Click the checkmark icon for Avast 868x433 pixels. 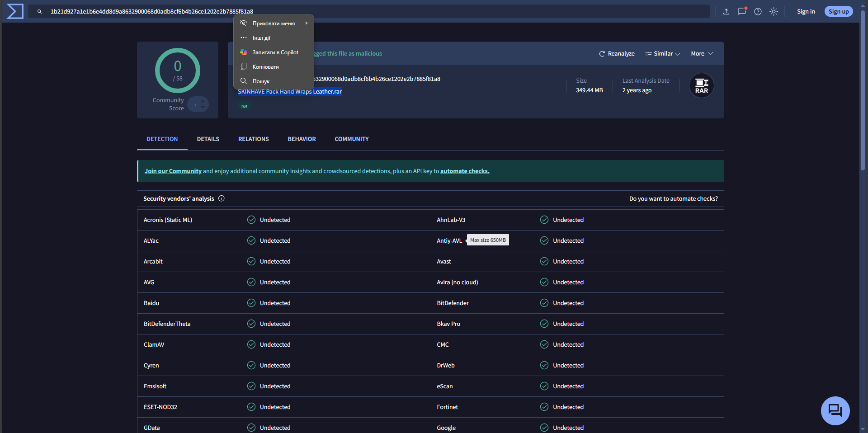coord(544,262)
